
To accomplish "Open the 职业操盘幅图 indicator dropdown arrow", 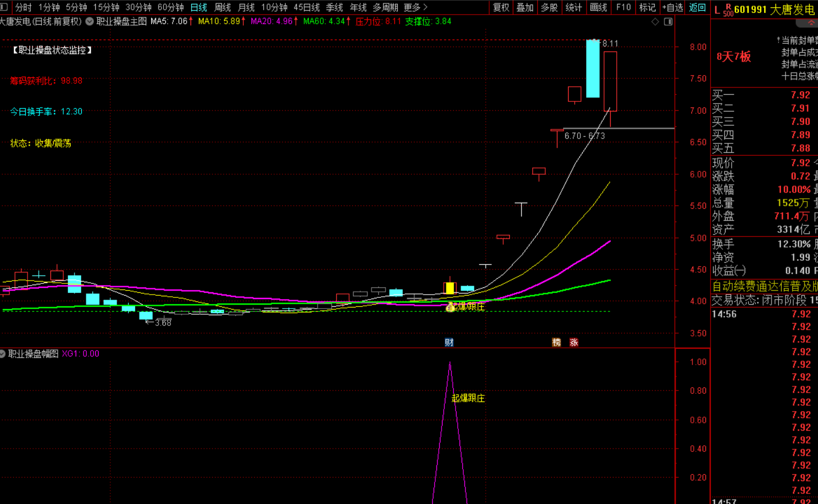I will (2, 354).
